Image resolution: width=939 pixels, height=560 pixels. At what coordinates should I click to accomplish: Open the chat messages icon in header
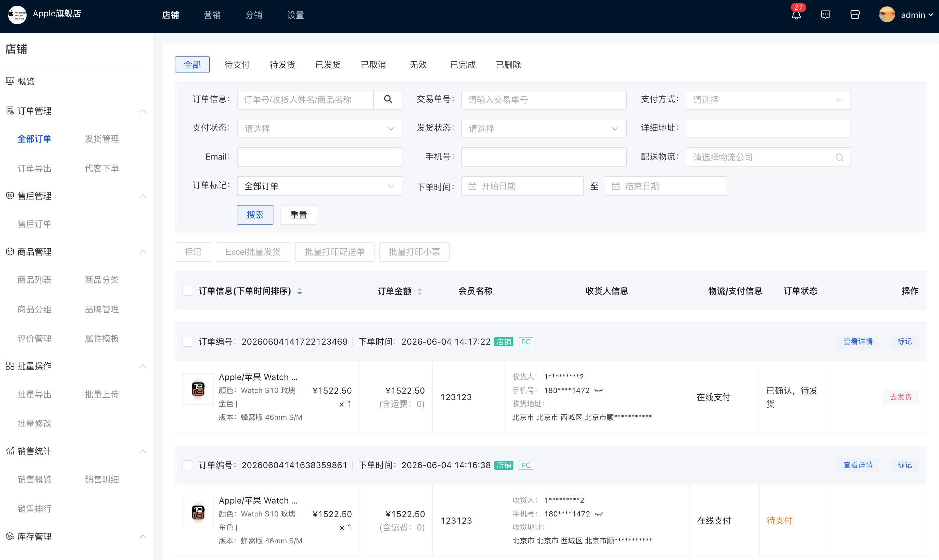(x=825, y=15)
